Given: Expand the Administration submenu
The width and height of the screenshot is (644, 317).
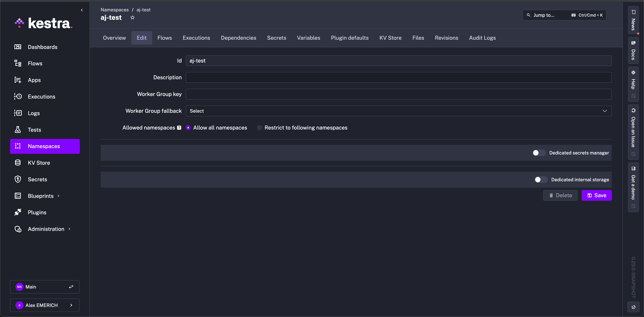Looking at the screenshot, I should [69, 229].
